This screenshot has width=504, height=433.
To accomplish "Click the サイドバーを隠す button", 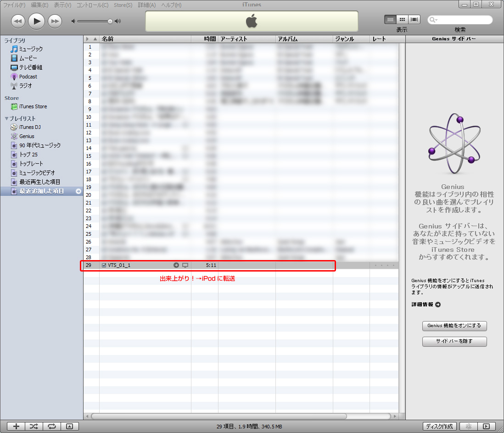I will pyautogui.click(x=454, y=341).
